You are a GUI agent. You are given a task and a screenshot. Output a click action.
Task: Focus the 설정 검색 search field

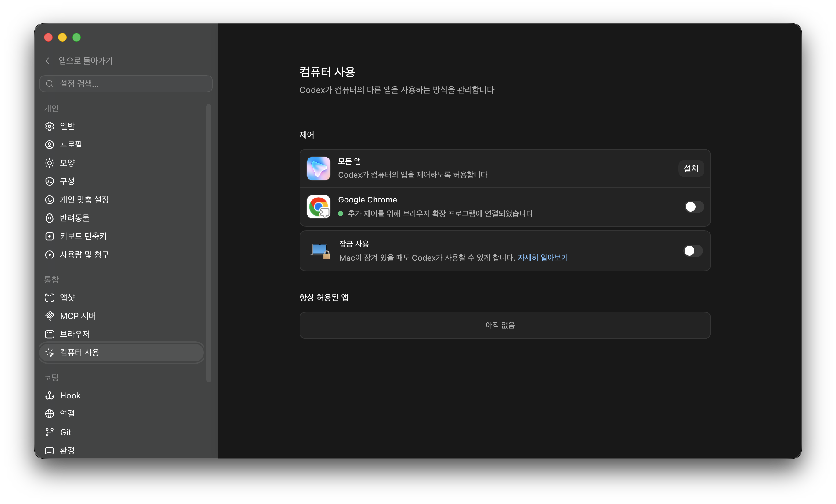[x=126, y=84]
